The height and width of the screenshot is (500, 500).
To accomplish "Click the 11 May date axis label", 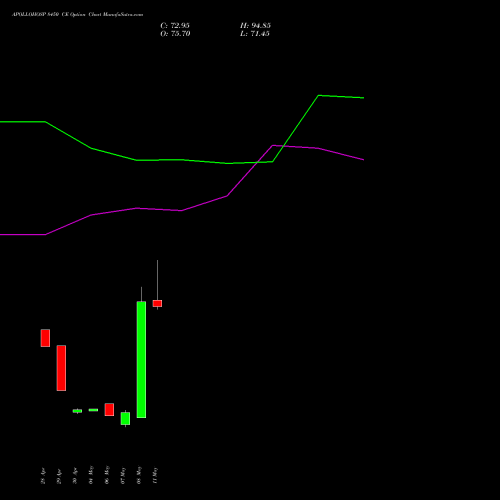I will tap(155, 476).
